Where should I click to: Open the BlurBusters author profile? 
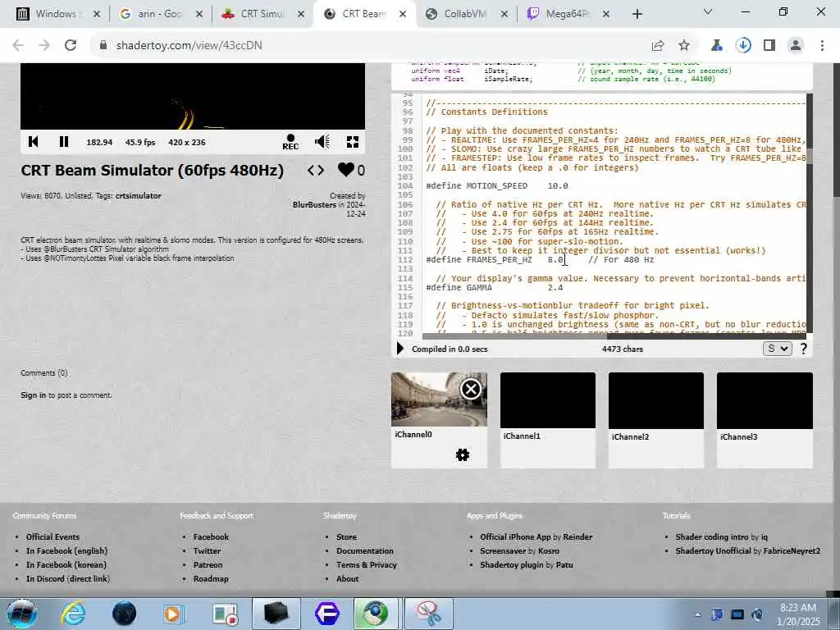point(314,204)
